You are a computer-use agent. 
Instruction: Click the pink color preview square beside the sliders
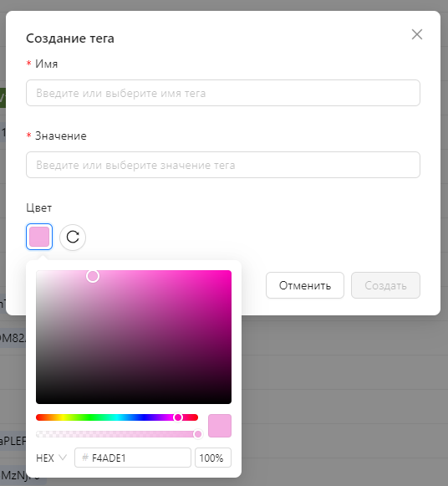pos(220,426)
